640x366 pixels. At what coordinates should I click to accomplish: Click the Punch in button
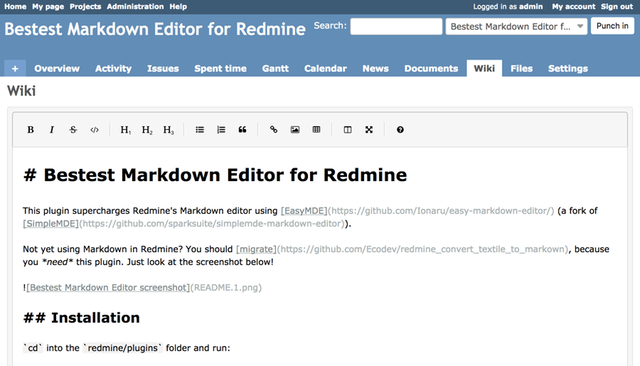(x=612, y=26)
